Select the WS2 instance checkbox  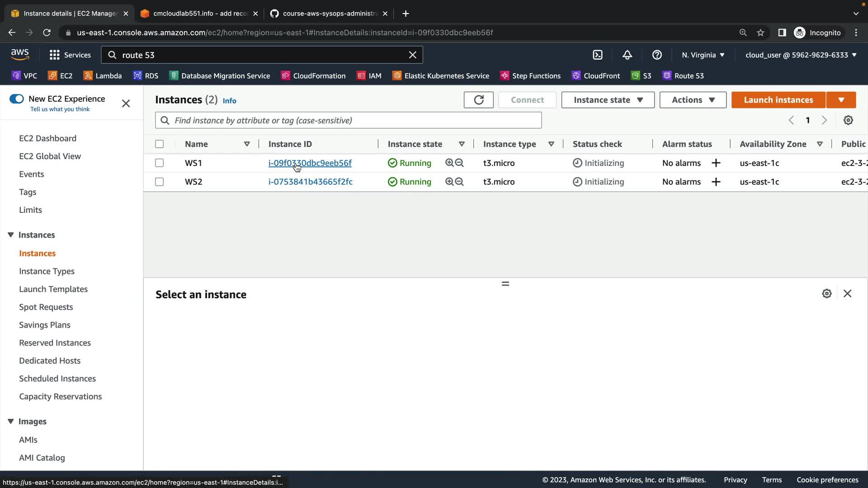159,182
